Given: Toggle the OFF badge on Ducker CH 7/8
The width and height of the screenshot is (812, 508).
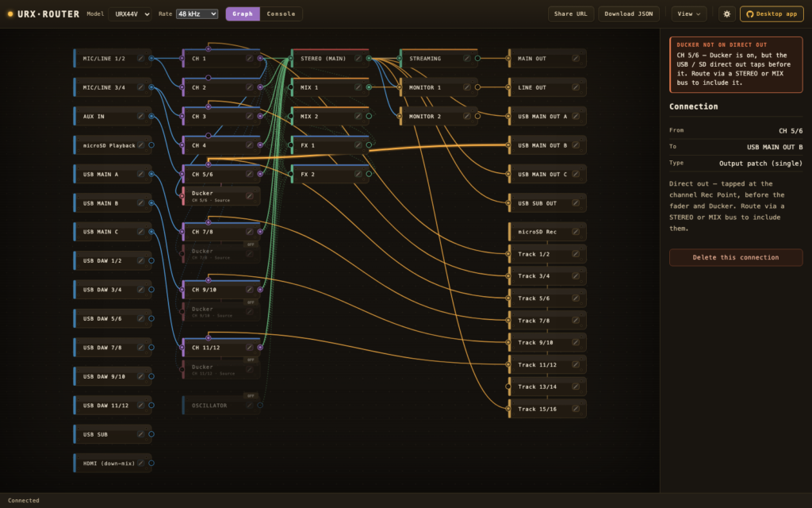Looking at the screenshot, I should [251, 244].
